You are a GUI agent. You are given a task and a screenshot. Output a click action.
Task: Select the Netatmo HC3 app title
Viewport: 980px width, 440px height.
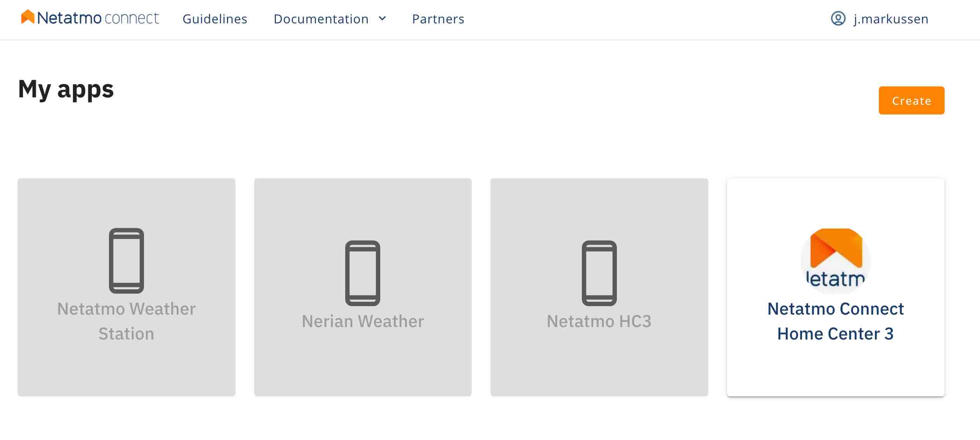599,321
